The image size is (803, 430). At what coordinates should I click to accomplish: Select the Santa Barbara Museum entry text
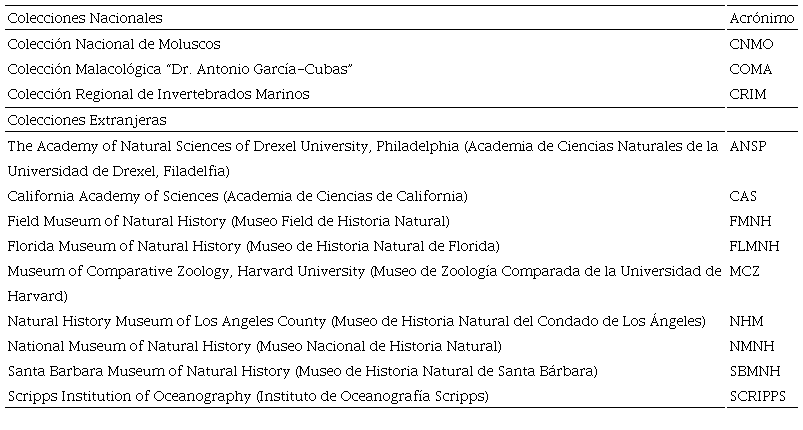pyautogui.click(x=302, y=372)
